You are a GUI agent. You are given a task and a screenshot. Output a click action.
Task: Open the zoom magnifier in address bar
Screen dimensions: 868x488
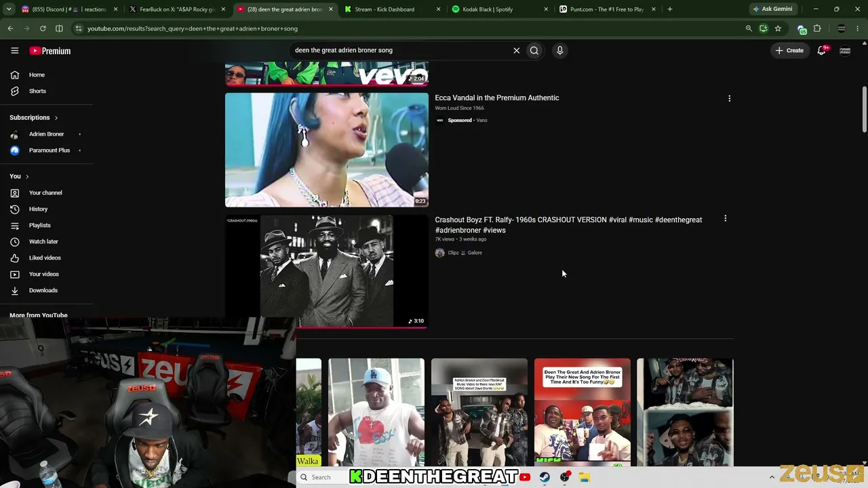(749, 28)
